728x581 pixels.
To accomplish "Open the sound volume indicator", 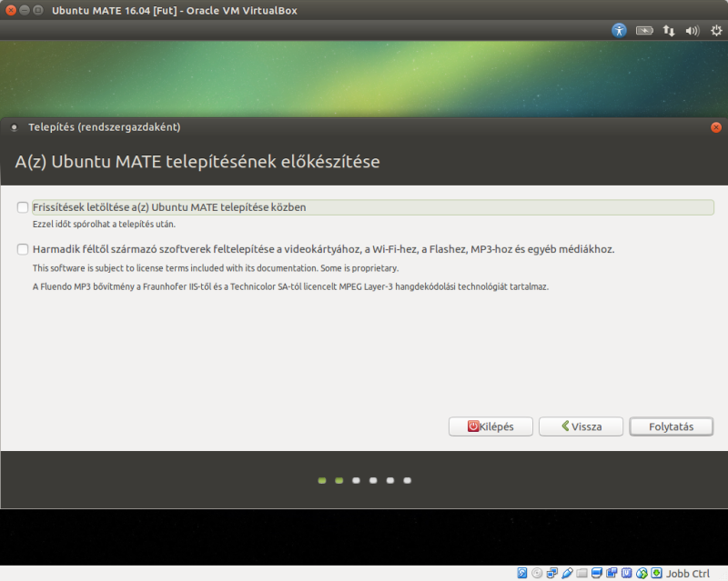I will [x=693, y=31].
